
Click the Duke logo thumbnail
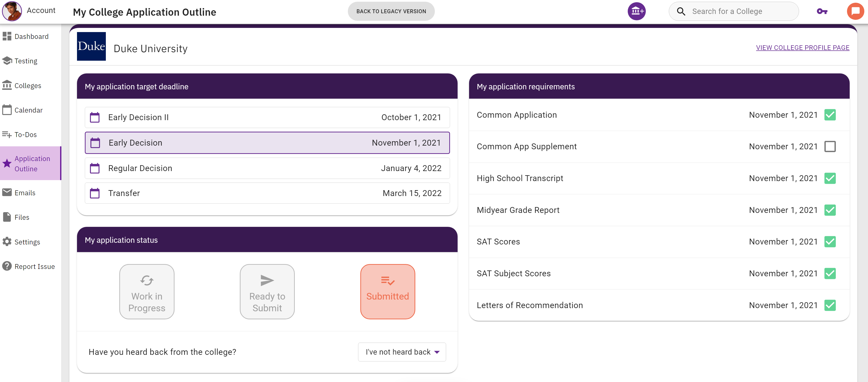(x=91, y=46)
